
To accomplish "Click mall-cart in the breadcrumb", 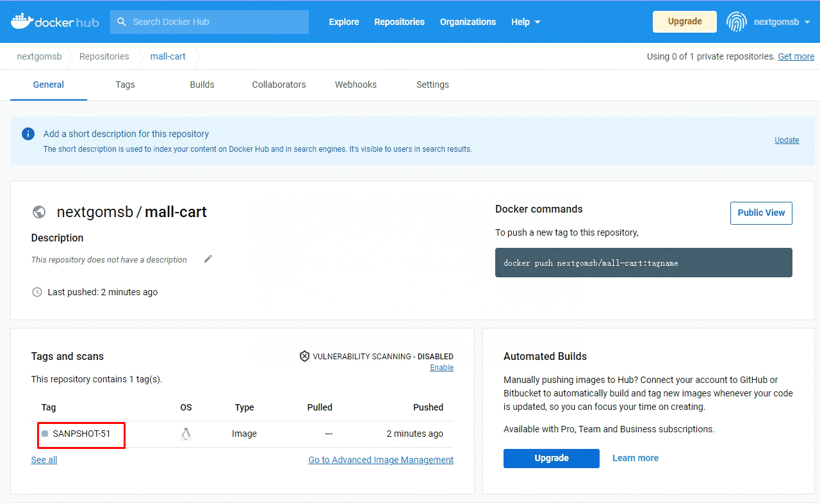I will [168, 56].
